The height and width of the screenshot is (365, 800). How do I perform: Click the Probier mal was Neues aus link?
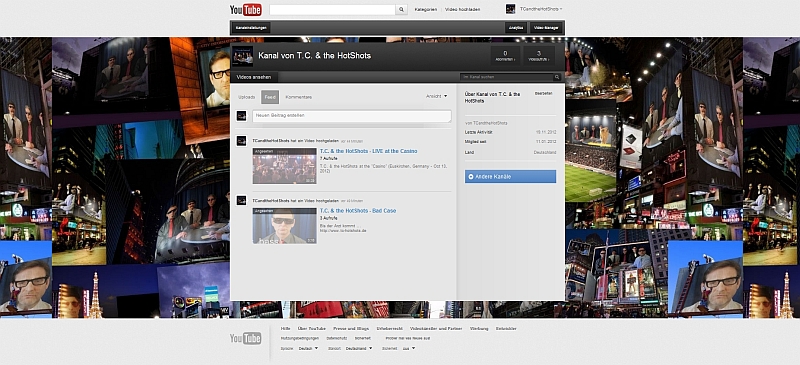[408, 338]
